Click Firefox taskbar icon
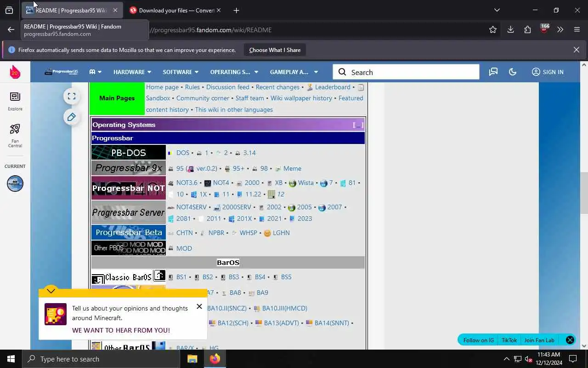 coord(215,359)
